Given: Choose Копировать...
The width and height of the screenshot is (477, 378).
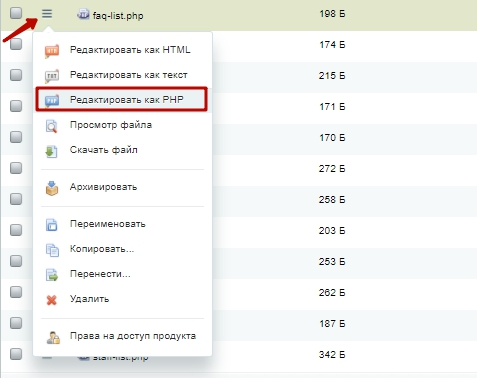Looking at the screenshot, I should (x=102, y=249).
